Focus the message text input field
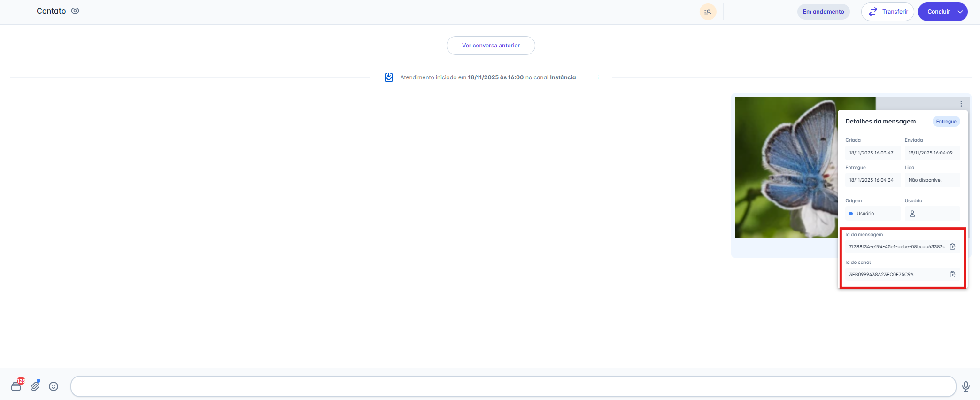Image resolution: width=980 pixels, height=400 pixels. pos(513,386)
